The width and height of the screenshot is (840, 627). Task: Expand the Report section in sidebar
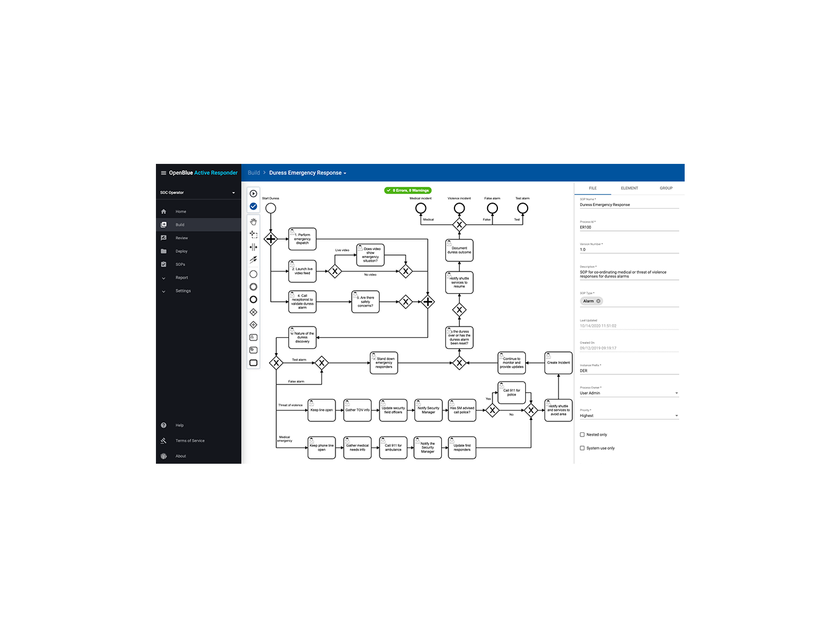pyautogui.click(x=181, y=278)
